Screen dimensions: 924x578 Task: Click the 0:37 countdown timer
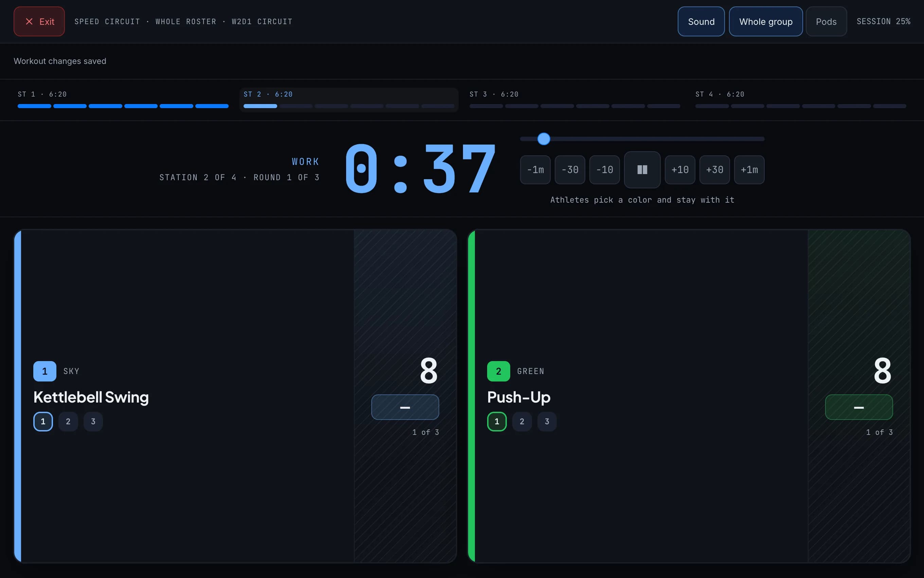[420, 169]
